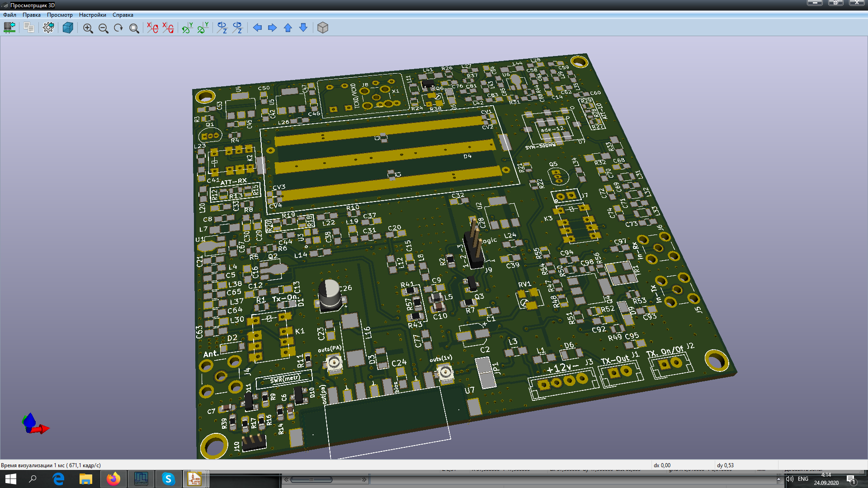Click the zoom out magnifier icon

coord(103,28)
